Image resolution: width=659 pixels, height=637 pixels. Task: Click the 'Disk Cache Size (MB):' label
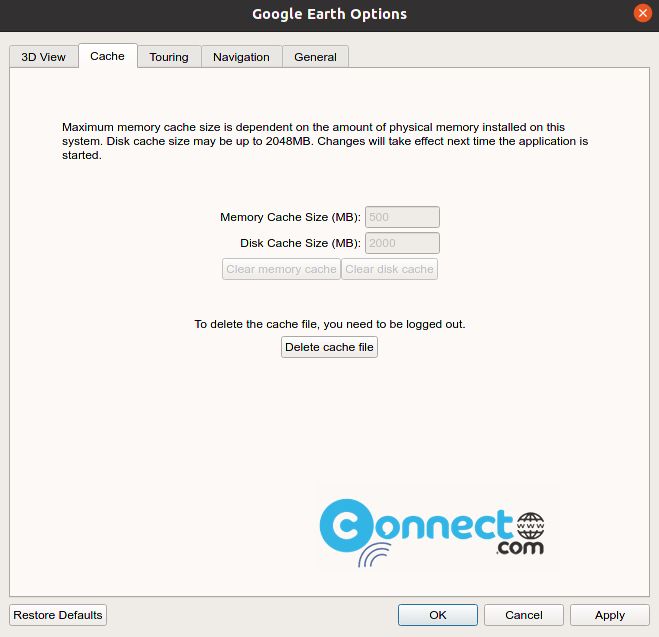pyautogui.click(x=301, y=243)
